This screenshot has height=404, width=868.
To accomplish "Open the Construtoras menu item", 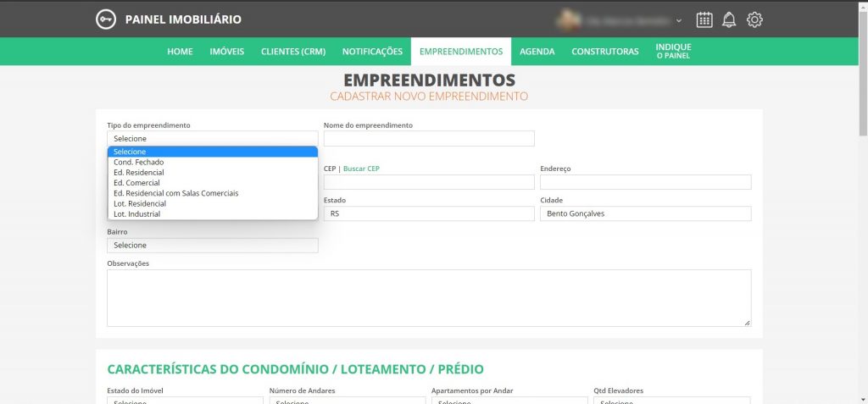I will point(604,52).
